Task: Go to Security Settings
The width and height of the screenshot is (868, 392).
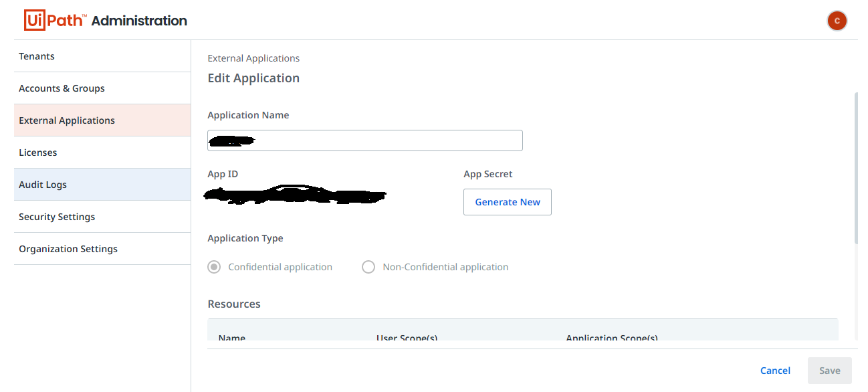Action: click(57, 217)
